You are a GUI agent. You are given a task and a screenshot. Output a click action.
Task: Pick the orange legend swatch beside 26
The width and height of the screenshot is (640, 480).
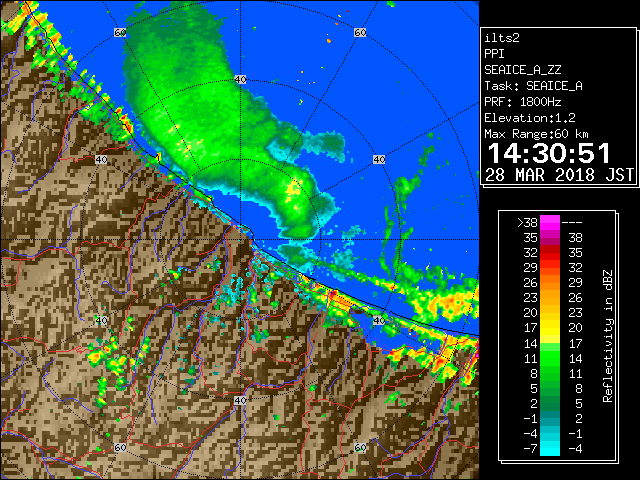[550, 283]
